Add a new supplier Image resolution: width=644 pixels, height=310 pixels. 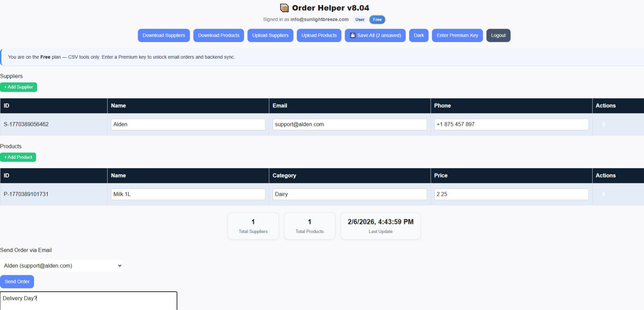[19, 87]
